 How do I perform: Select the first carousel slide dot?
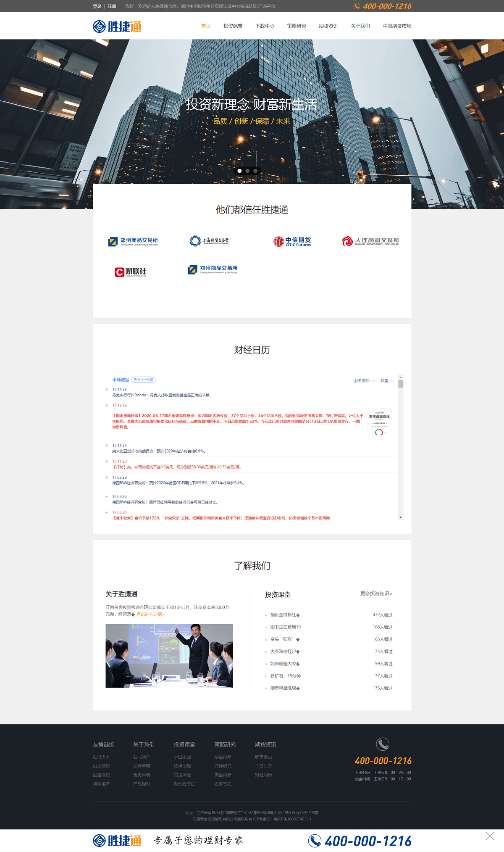pos(239,171)
